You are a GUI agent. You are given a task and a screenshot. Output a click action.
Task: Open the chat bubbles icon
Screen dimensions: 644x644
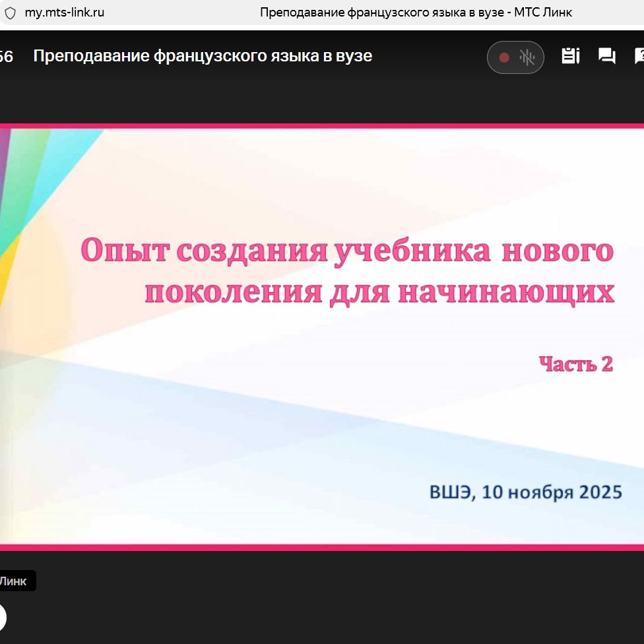pyautogui.click(x=606, y=56)
